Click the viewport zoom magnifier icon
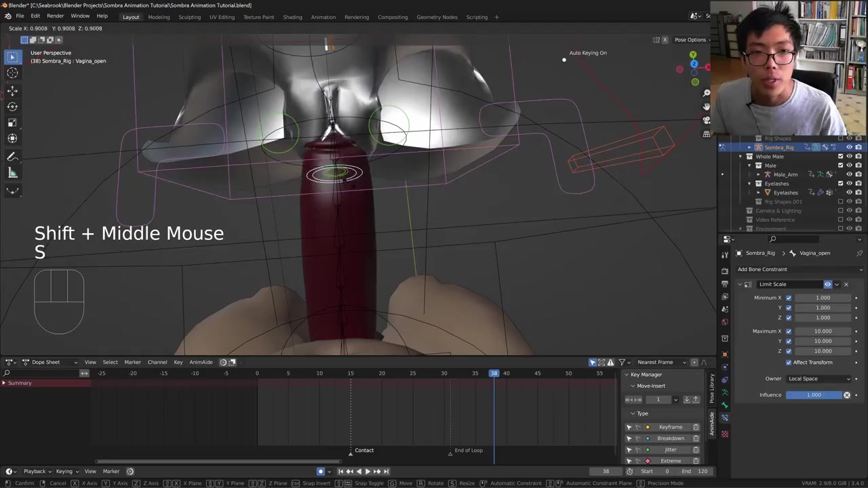 point(707,93)
